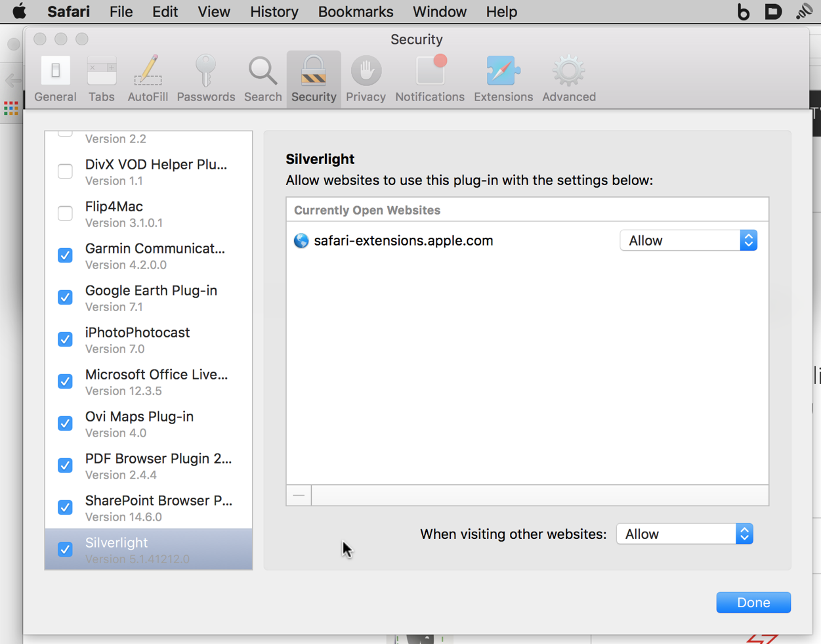Uncheck the SharePoint Browser plug-in checkbox

tap(65, 507)
